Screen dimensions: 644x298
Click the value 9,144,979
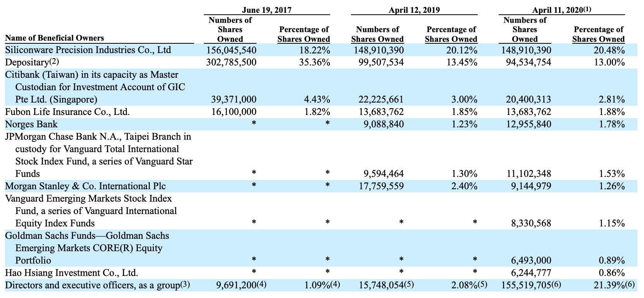click(x=531, y=186)
